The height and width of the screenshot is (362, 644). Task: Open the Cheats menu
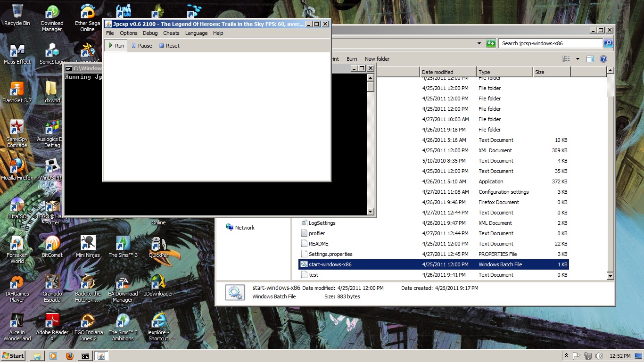(x=171, y=33)
